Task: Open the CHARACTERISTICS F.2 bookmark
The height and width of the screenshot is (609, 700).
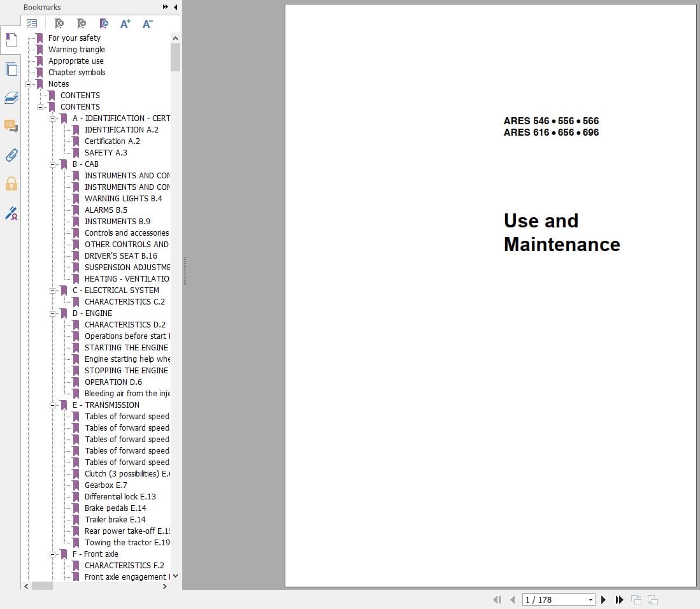Action: coord(125,566)
